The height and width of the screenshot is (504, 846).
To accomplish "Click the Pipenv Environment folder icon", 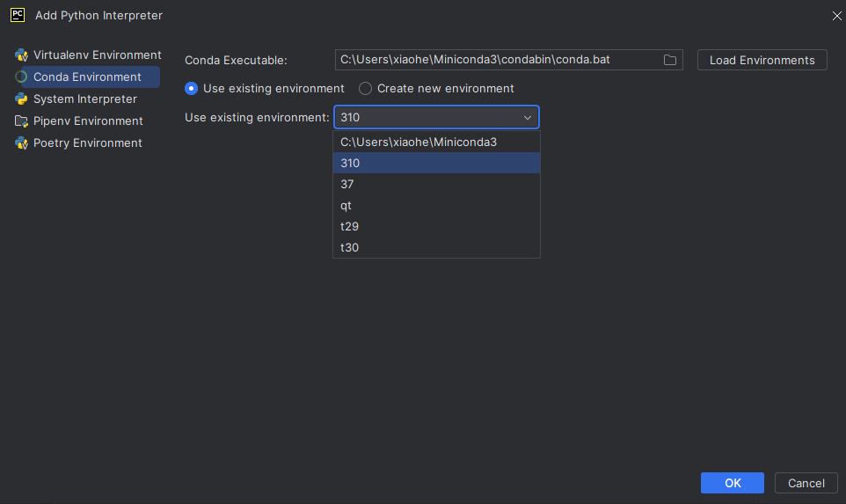I will click(21, 121).
